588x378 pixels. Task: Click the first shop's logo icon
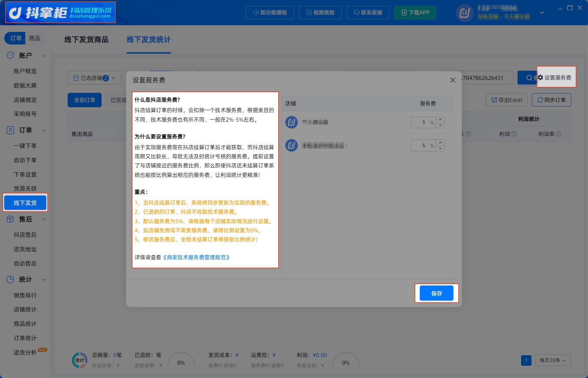click(x=292, y=122)
